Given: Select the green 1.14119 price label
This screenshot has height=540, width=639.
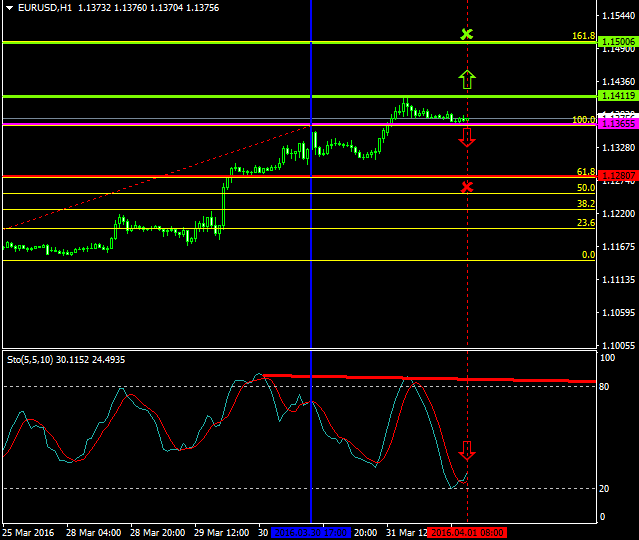Looking at the screenshot, I should [617, 96].
